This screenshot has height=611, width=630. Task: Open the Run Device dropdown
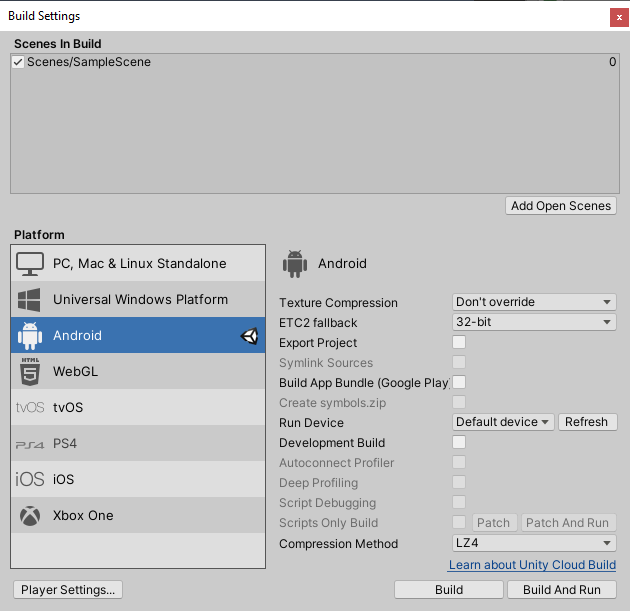point(503,422)
